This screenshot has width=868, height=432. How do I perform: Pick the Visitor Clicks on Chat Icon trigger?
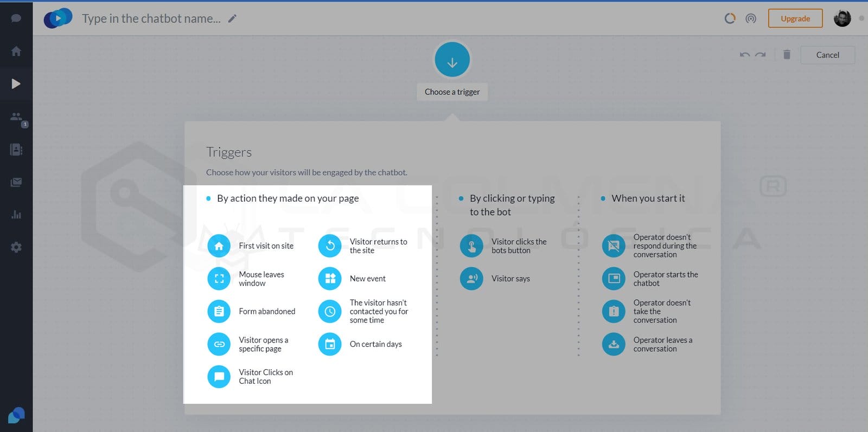coord(219,377)
